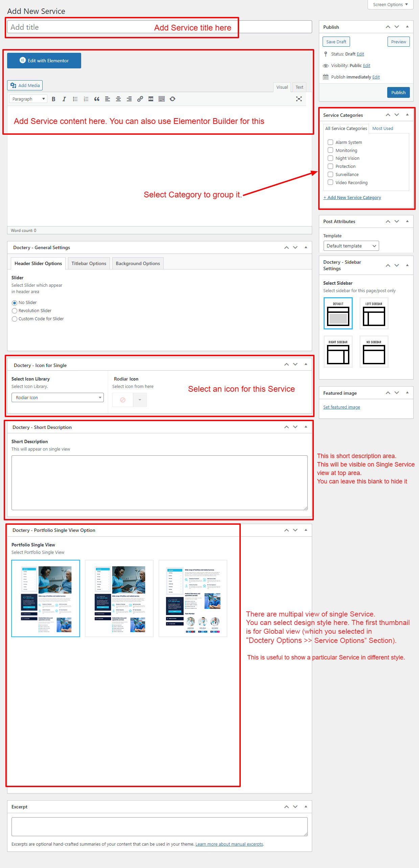419x868 pixels.
Task: Center-align the editor text
Action: (118, 99)
